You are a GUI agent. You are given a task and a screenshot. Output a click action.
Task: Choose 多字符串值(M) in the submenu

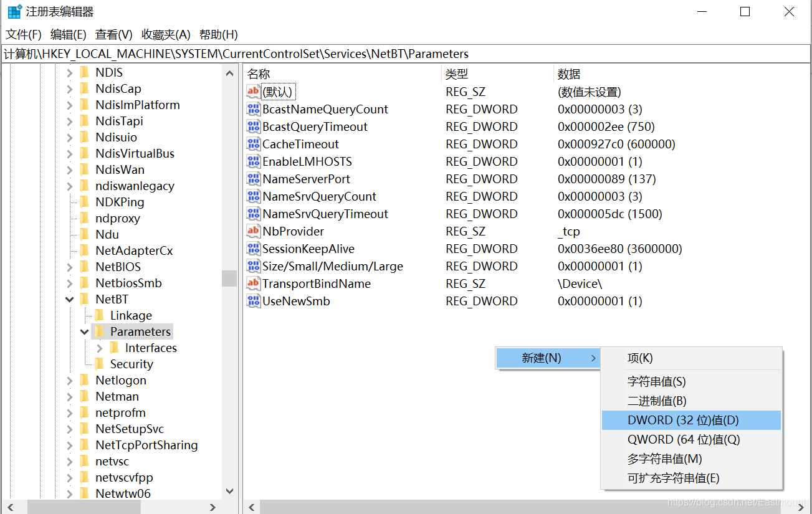tap(691, 459)
